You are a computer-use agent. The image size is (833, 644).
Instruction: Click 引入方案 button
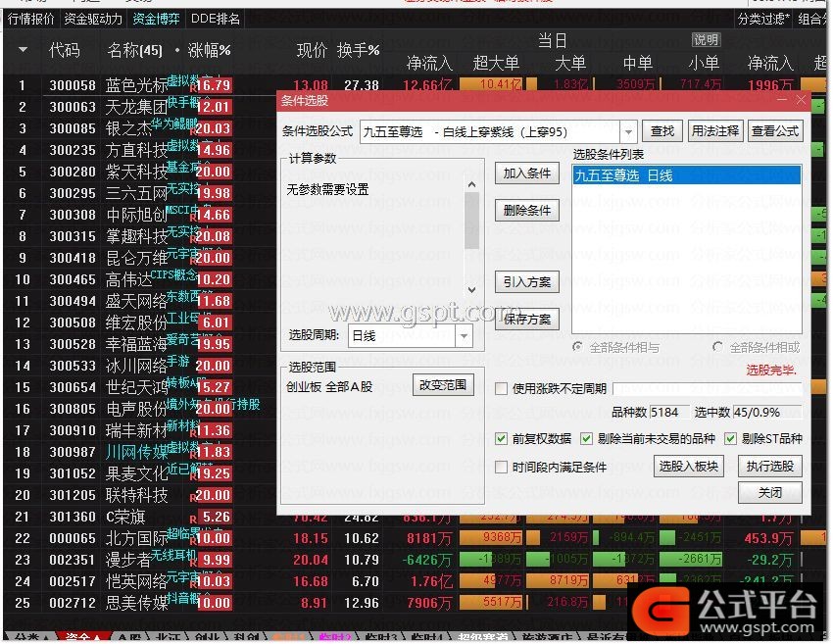tap(527, 282)
